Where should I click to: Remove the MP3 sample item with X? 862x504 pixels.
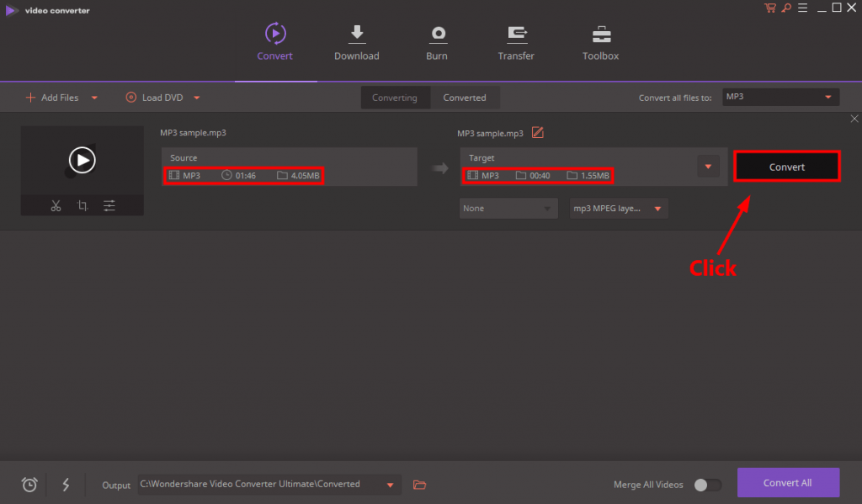click(x=854, y=119)
